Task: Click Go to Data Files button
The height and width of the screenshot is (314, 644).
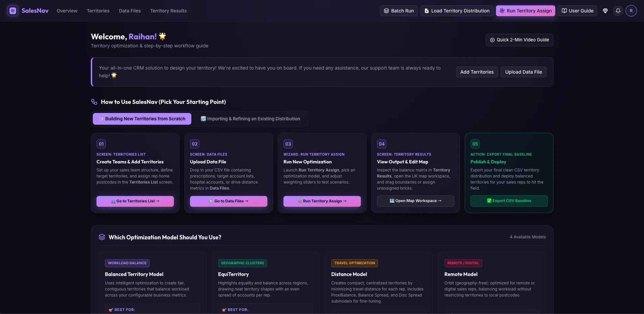Action: 229,201
